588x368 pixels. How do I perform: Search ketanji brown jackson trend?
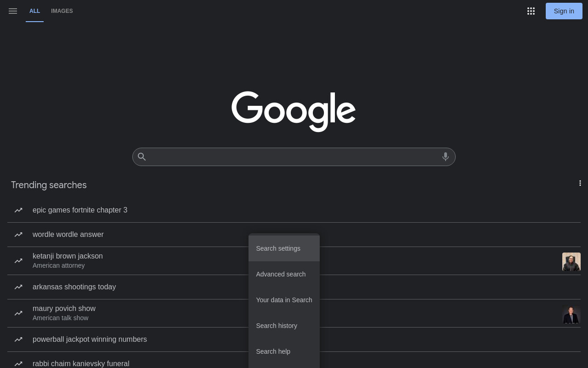tap(68, 256)
